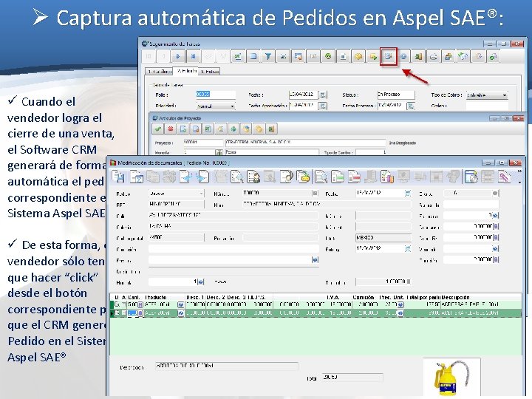The image size is (532, 399).
Task: Click the blue globe icon in Seguimiento toolbar
Action: click(x=403, y=57)
